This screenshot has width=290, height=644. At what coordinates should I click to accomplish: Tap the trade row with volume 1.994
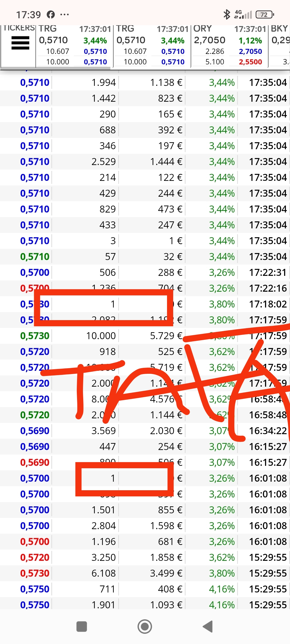click(x=145, y=82)
